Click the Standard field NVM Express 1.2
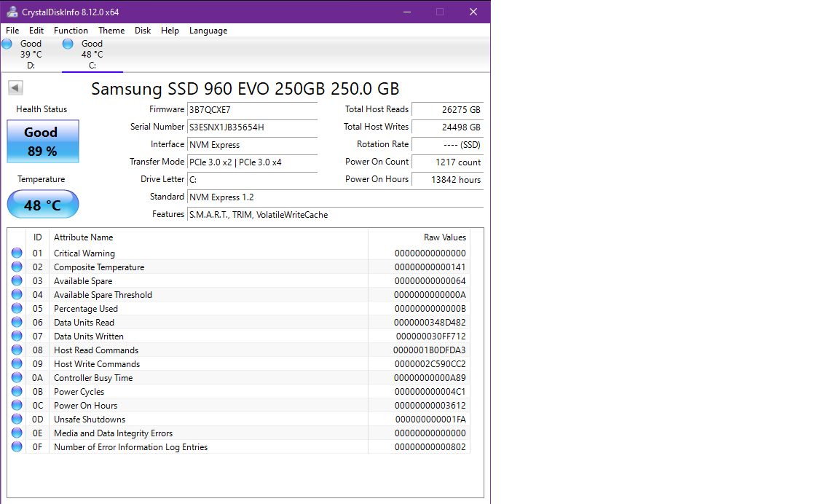The image size is (839, 504). [x=335, y=197]
